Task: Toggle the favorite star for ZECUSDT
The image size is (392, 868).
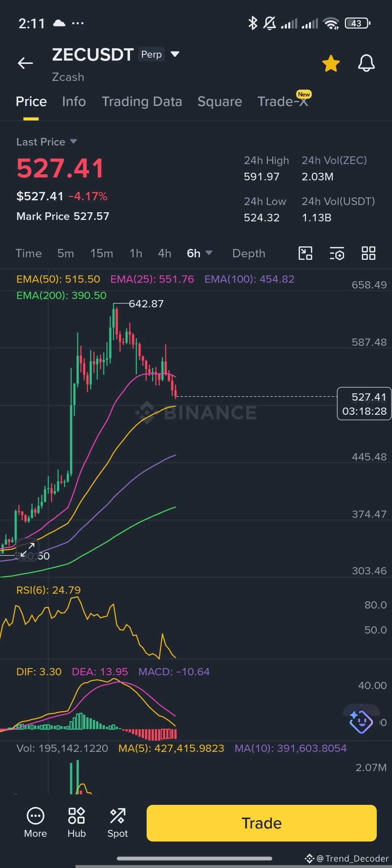Action: (331, 64)
